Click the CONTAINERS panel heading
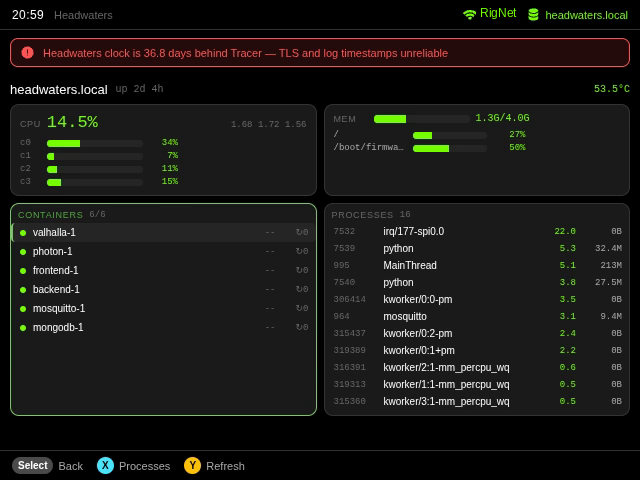 (50, 215)
